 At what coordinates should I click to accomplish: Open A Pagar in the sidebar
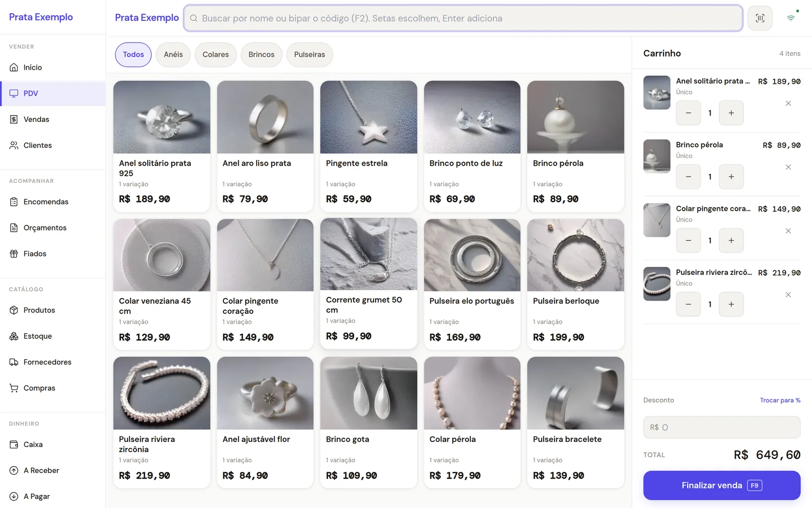pos(53,496)
